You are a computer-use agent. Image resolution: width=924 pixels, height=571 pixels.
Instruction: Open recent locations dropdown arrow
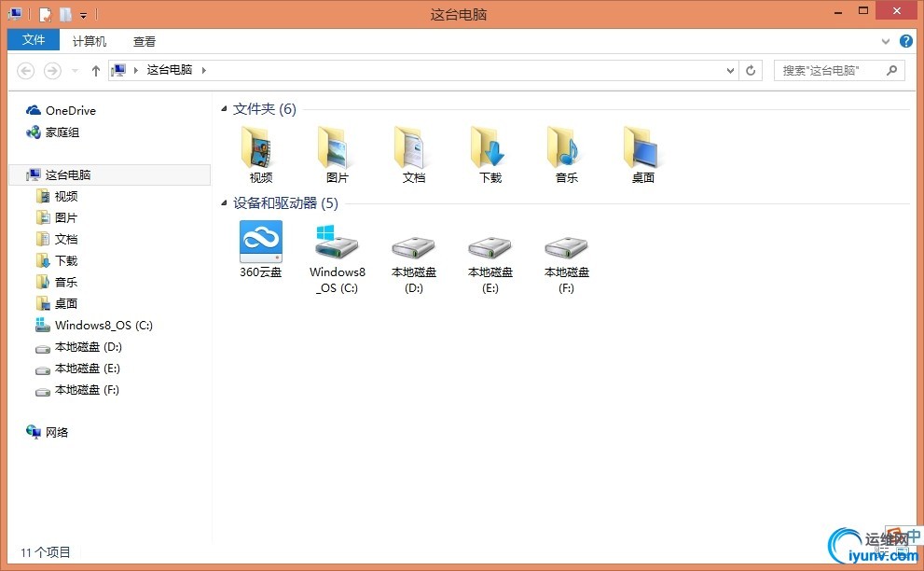(75, 71)
